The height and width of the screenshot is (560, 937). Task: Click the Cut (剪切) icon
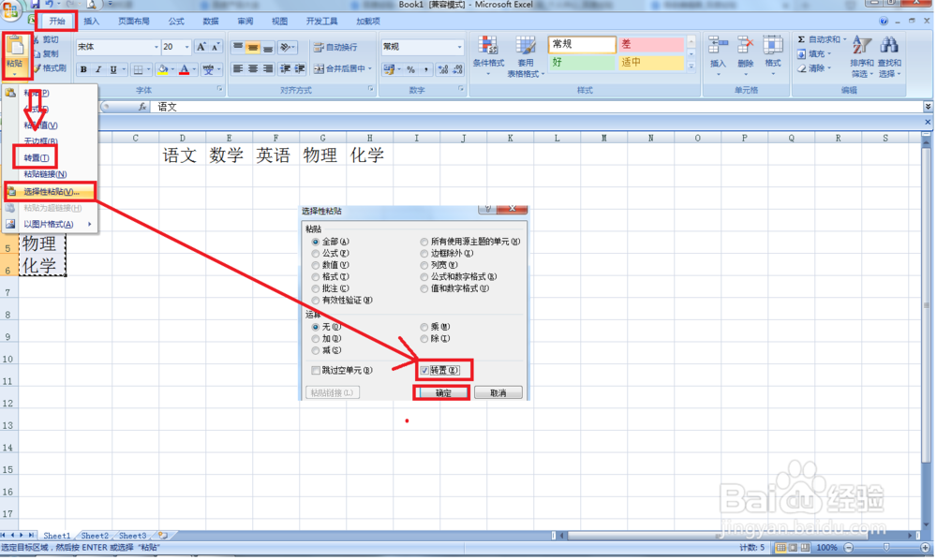[37, 39]
